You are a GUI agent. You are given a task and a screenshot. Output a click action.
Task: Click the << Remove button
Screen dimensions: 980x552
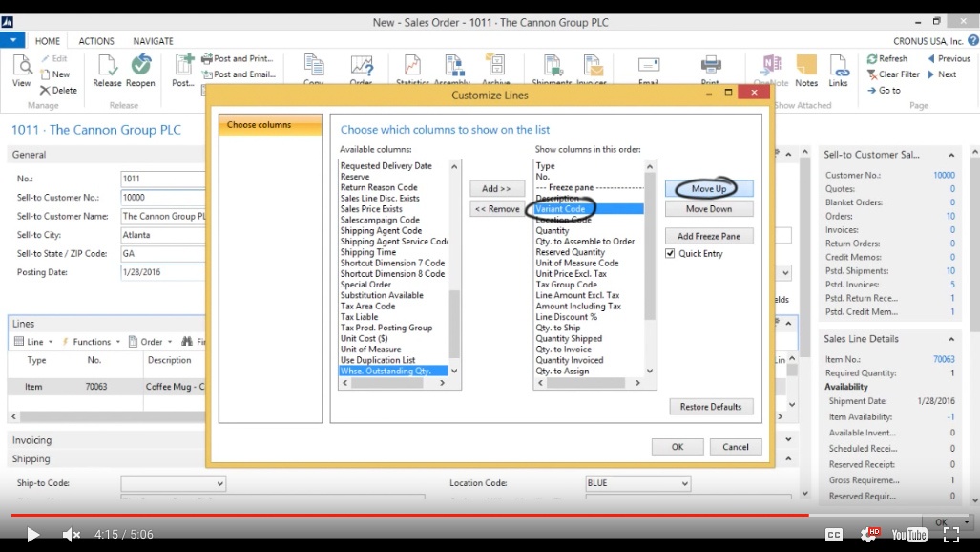pyautogui.click(x=496, y=208)
